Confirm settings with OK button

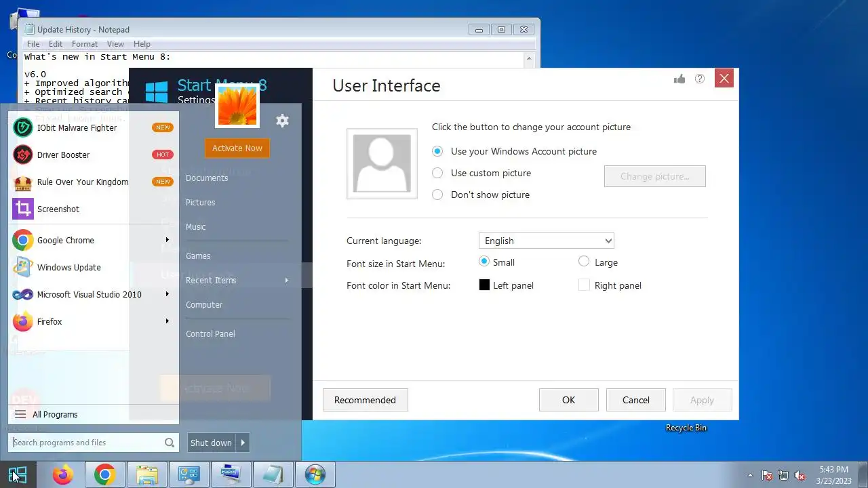tap(568, 400)
